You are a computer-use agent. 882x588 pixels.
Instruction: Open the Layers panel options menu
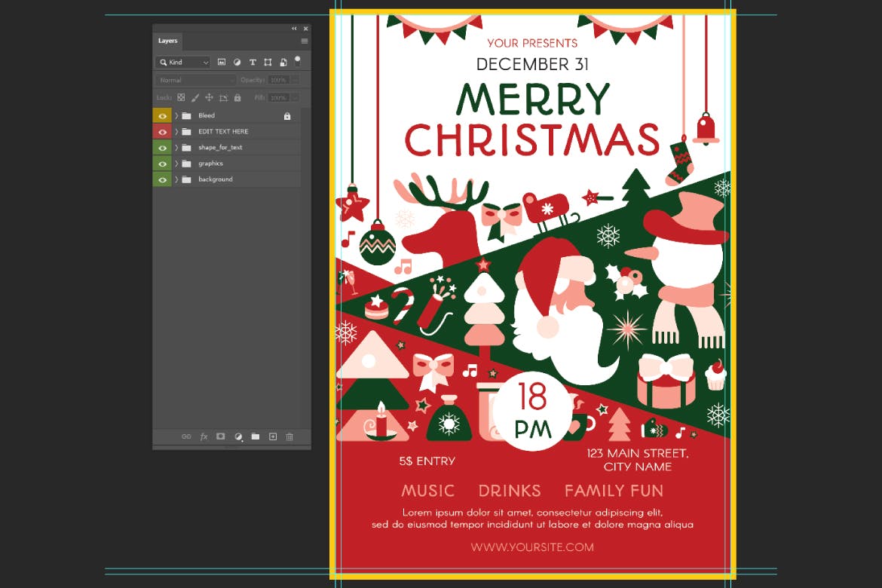[x=305, y=41]
